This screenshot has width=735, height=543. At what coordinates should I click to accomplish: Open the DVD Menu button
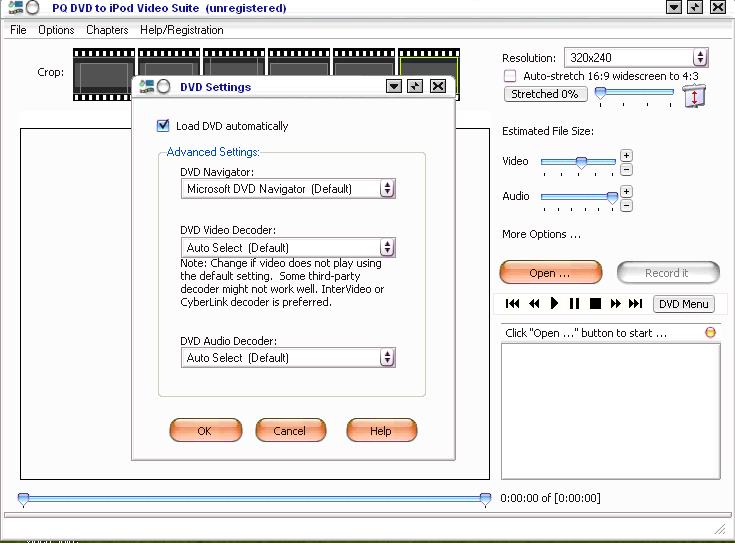coord(683,304)
